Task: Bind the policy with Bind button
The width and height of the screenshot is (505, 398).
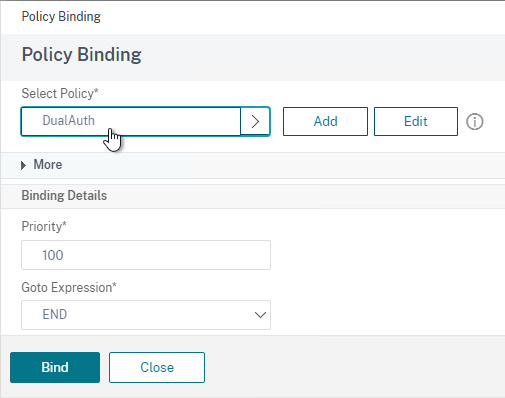Action: click(x=55, y=367)
